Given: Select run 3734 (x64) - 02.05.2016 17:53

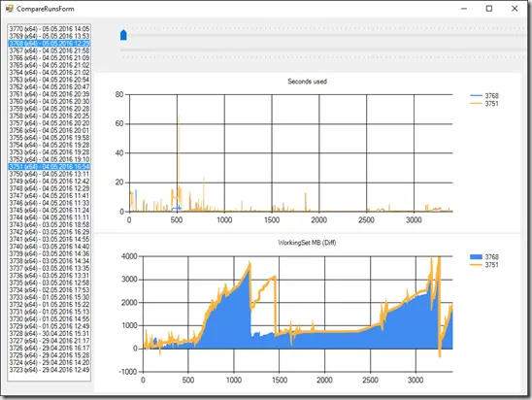Looking at the screenshot, I should click(x=50, y=290).
